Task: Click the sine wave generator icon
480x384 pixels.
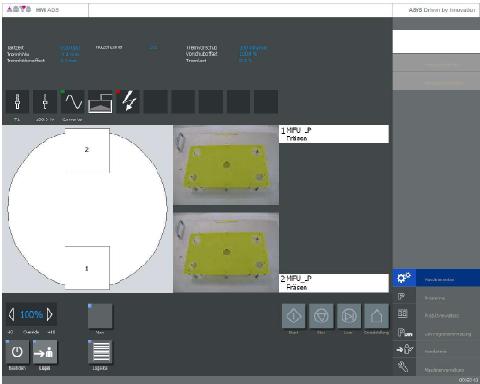Action: click(x=73, y=102)
